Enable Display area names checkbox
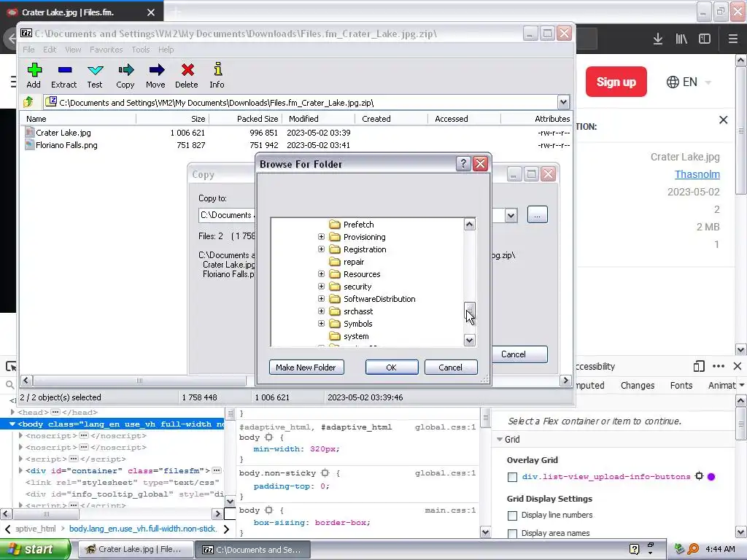The width and height of the screenshot is (747, 560). coord(513,533)
